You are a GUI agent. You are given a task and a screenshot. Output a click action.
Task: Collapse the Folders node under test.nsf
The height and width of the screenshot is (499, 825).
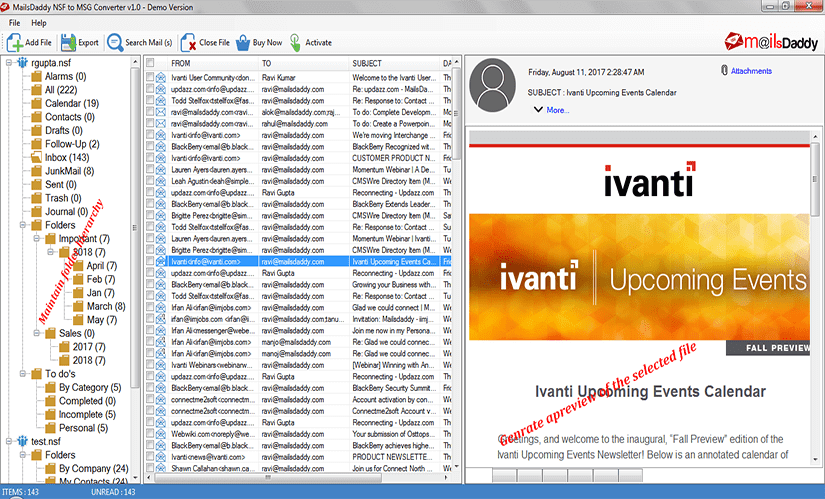23,455
